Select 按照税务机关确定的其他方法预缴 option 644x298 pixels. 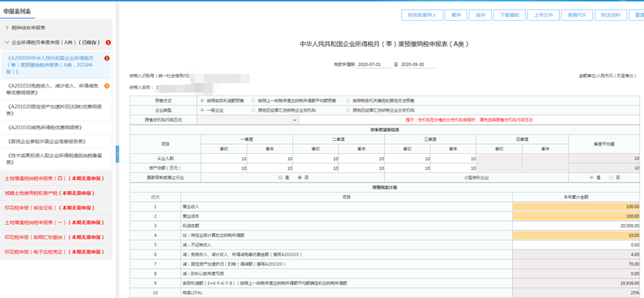[x=349, y=100]
